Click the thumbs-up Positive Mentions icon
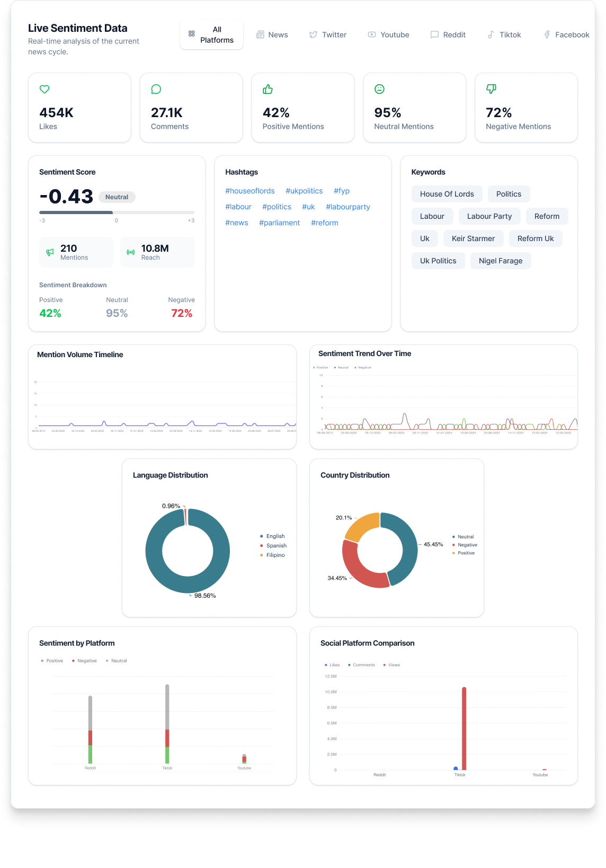The width and height of the screenshot is (606, 868). [268, 90]
